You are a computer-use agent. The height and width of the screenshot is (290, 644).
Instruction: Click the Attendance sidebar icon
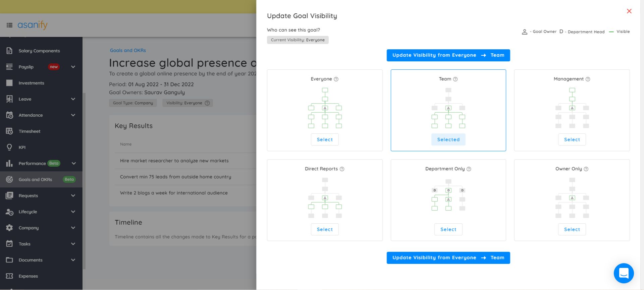tap(9, 115)
